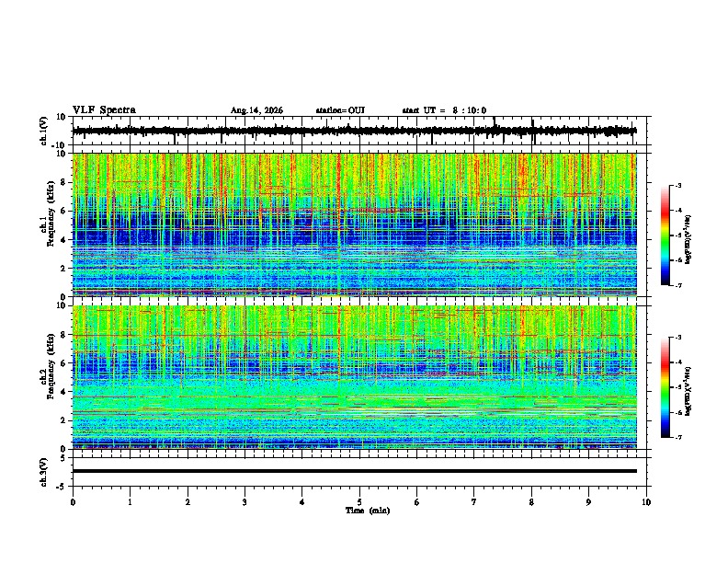The image size is (728, 563).
Task: Click the "VLF Spectra" plot title
Action: click(x=104, y=109)
